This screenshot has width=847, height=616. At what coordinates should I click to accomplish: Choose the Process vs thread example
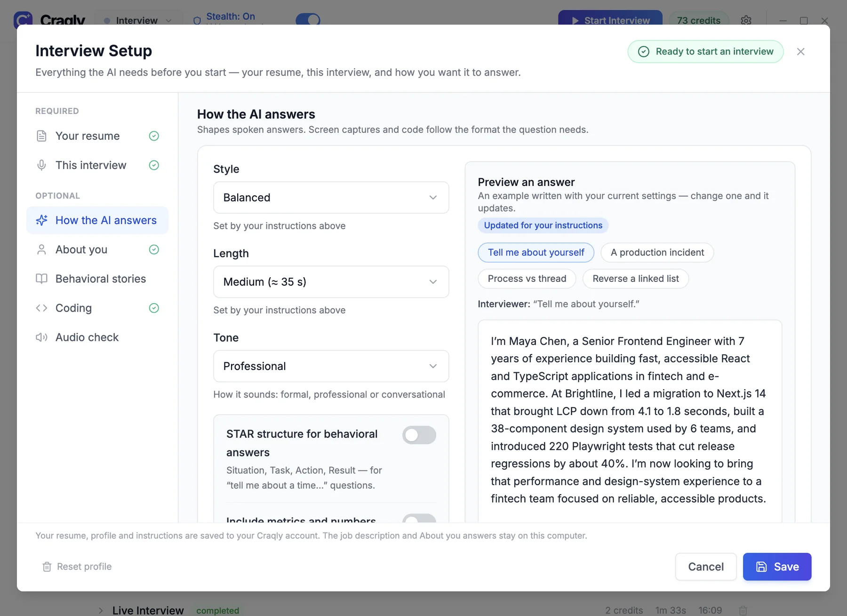[x=527, y=279]
